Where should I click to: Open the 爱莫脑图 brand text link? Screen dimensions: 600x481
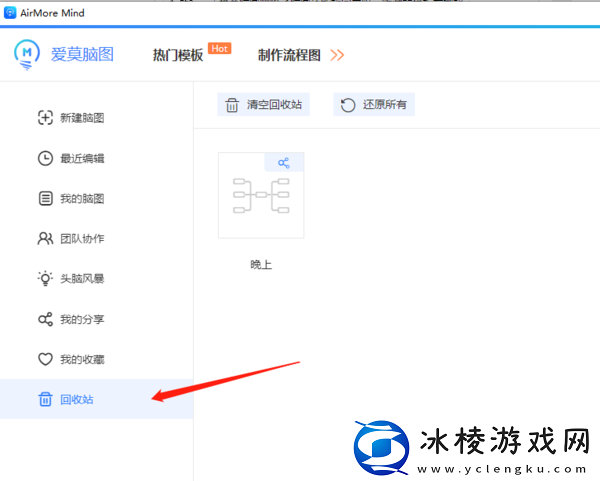coord(82,54)
